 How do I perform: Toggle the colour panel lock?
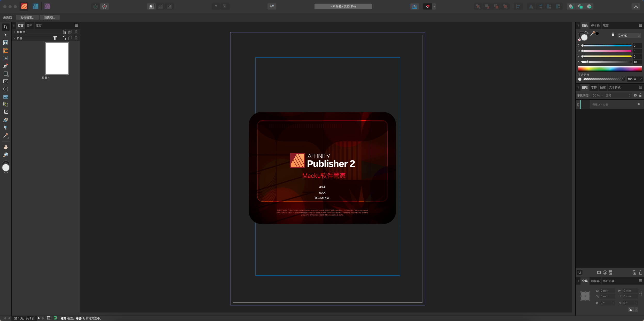coord(613,34)
